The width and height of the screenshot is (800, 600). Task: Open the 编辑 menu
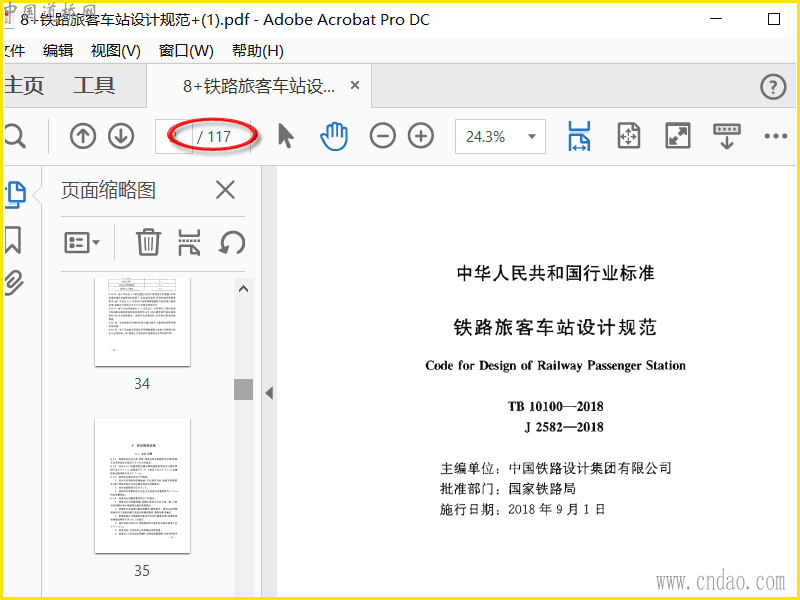pyautogui.click(x=58, y=51)
